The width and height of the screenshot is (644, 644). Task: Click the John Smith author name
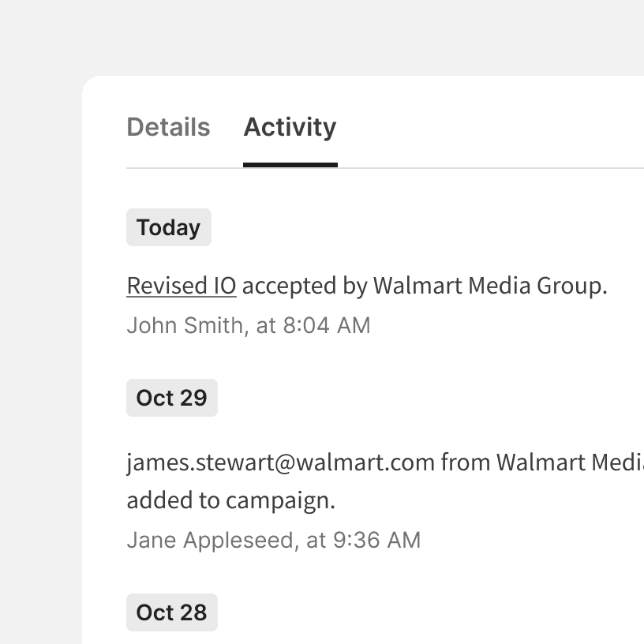tap(184, 325)
